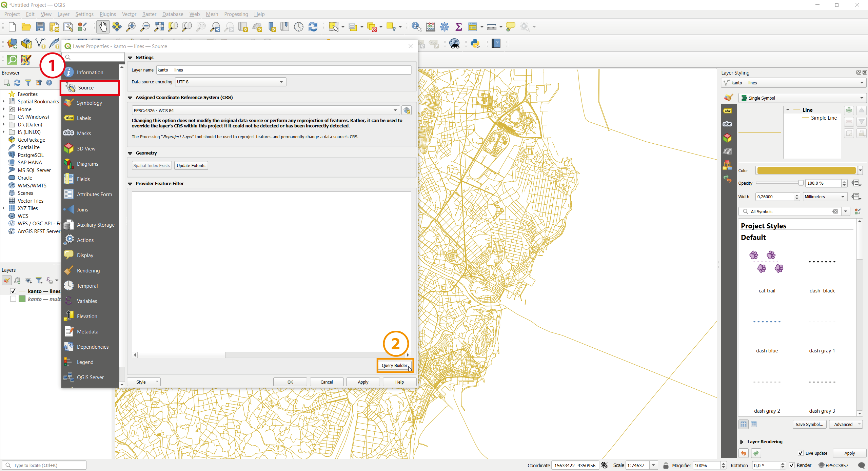Enable Live update in Layer Styling
The image size is (868, 471).
tap(801, 453)
